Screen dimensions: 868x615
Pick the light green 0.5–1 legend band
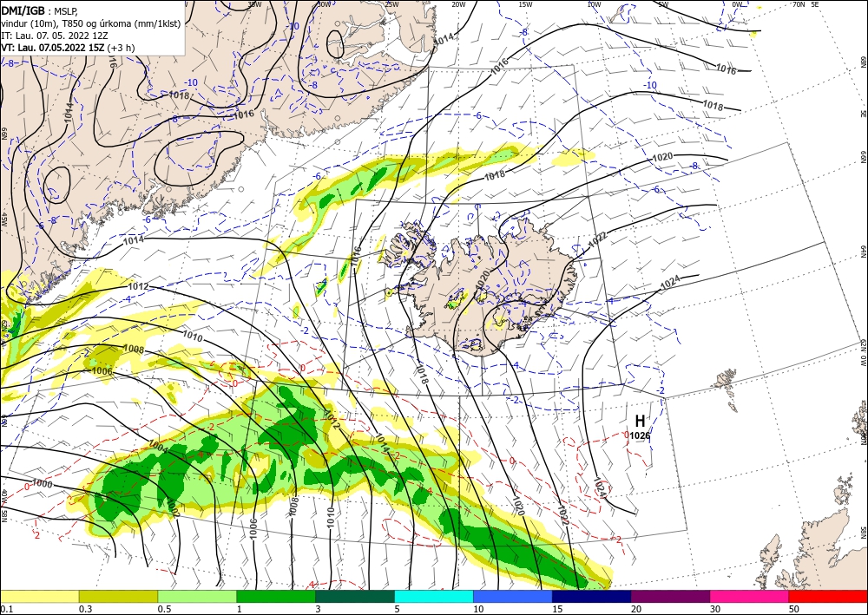(197, 596)
